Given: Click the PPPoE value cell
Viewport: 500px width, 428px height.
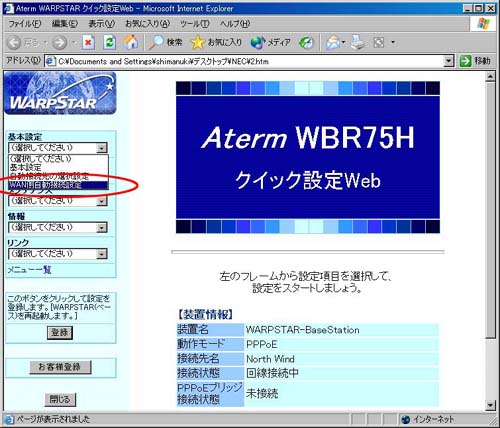Looking at the screenshot, I should click(x=341, y=344).
